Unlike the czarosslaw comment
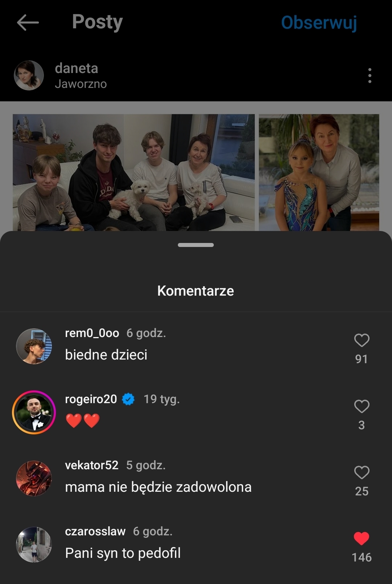Image resolution: width=392 pixels, height=584 pixels. click(x=362, y=539)
